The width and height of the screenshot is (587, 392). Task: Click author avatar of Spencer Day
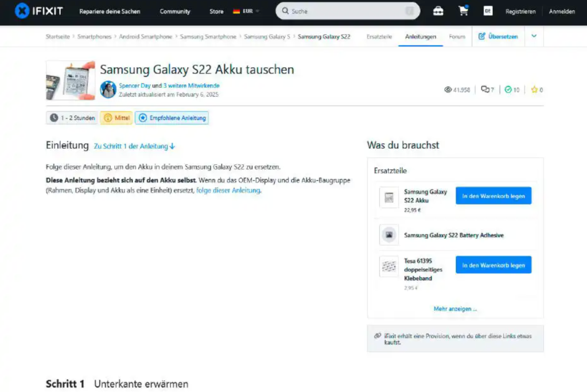pyautogui.click(x=108, y=90)
